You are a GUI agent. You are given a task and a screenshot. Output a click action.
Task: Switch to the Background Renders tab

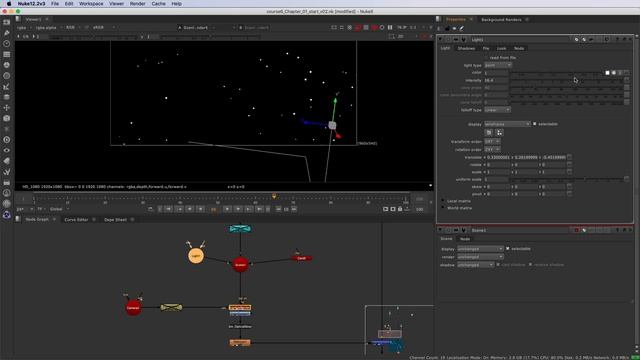pos(501,20)
